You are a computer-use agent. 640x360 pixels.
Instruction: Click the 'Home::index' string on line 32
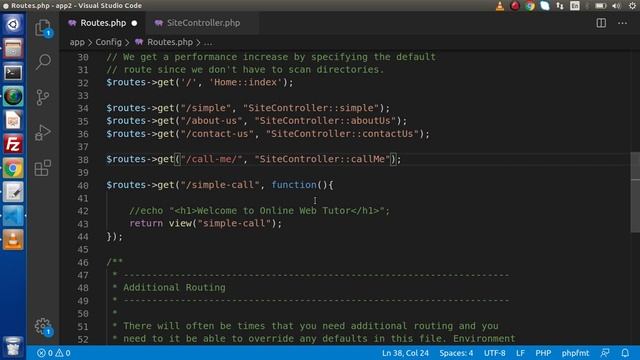tap(245, 82)
